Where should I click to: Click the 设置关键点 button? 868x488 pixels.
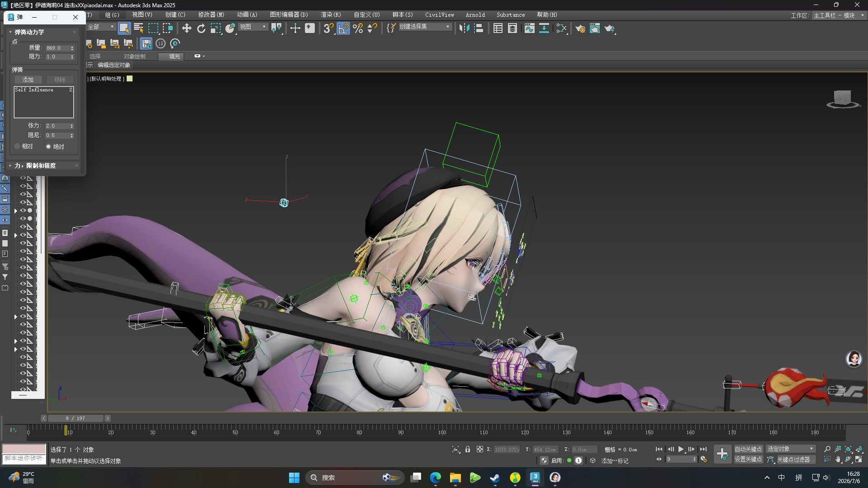click(x=748, y=459)
